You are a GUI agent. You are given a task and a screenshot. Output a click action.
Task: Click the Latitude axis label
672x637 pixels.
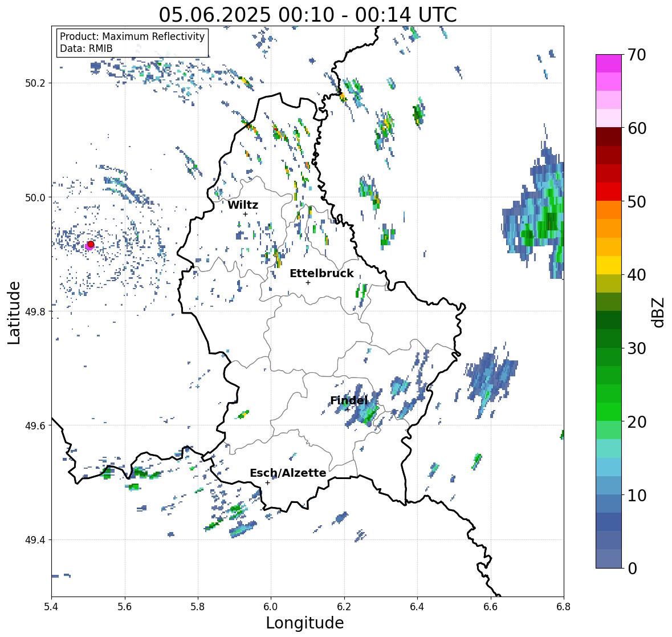[x=14, y=313]
